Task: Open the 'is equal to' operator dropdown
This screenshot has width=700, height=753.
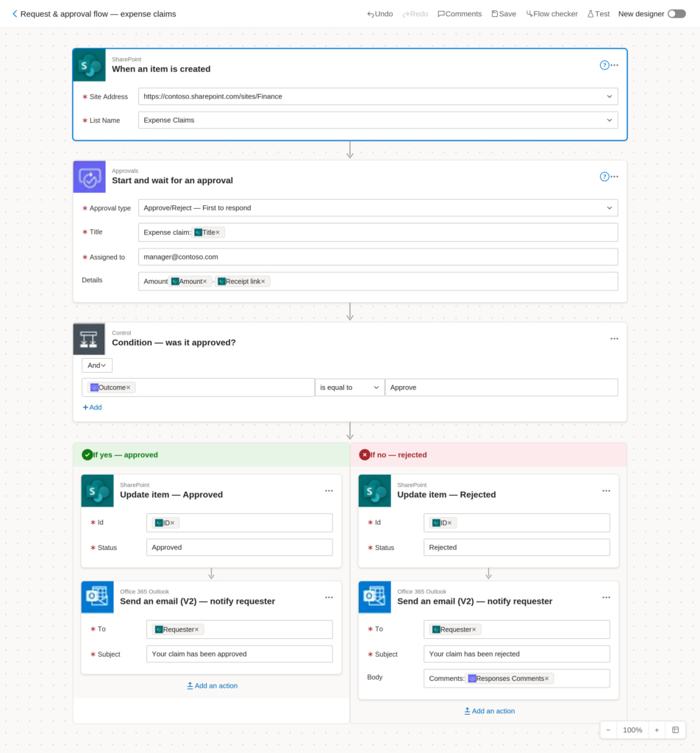Action: (349, 388)
